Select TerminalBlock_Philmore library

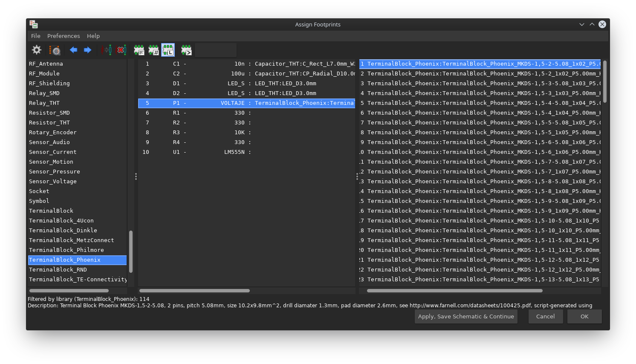[x=78, y=250]
